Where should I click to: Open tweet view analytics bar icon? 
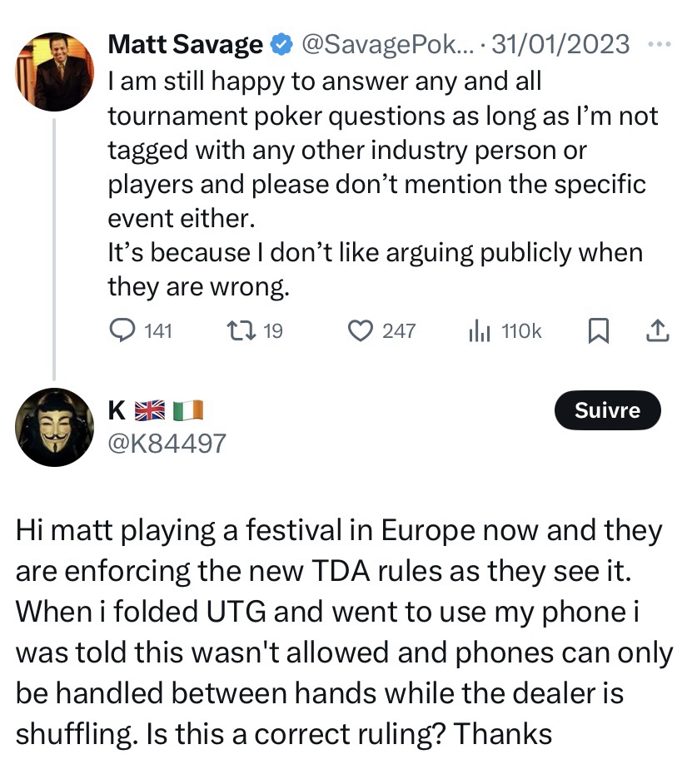(x=480, y=331)
